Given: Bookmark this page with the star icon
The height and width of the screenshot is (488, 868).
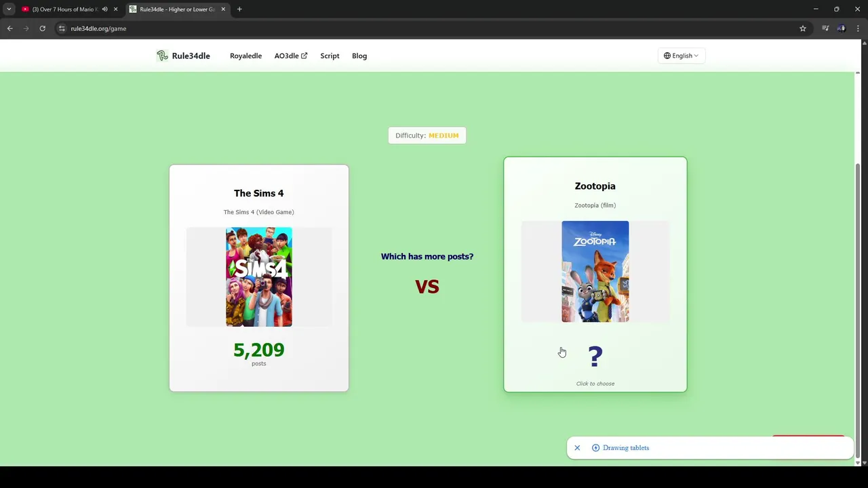Looking at the screenshot, I should (x=803, y=28).
